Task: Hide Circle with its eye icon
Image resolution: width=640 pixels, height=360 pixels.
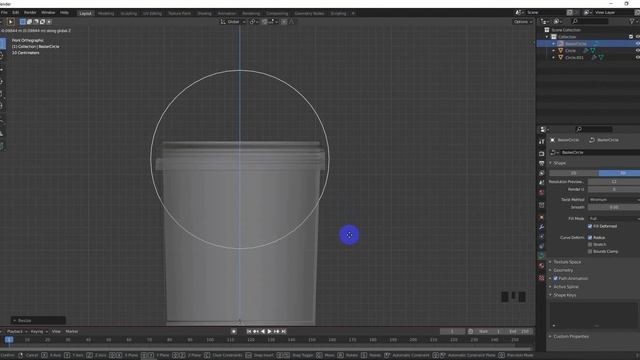Action: pyautogui.click(x=638, y=51)
